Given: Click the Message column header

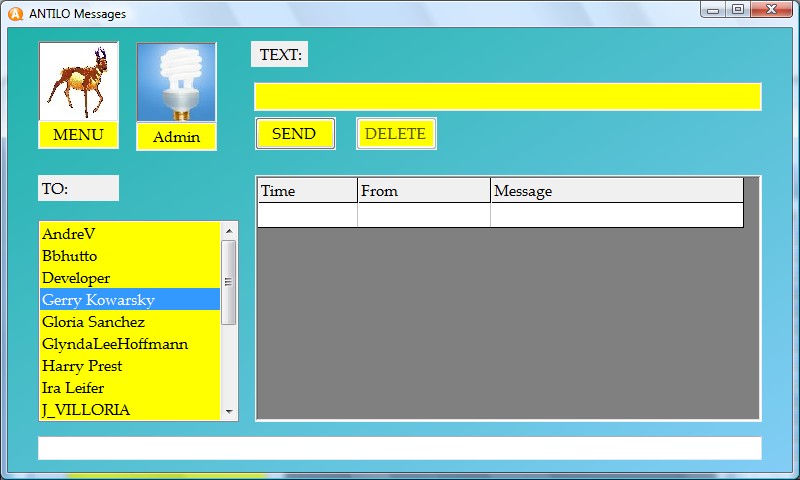Looking at the screenshot, I should [x=616, y=191].
